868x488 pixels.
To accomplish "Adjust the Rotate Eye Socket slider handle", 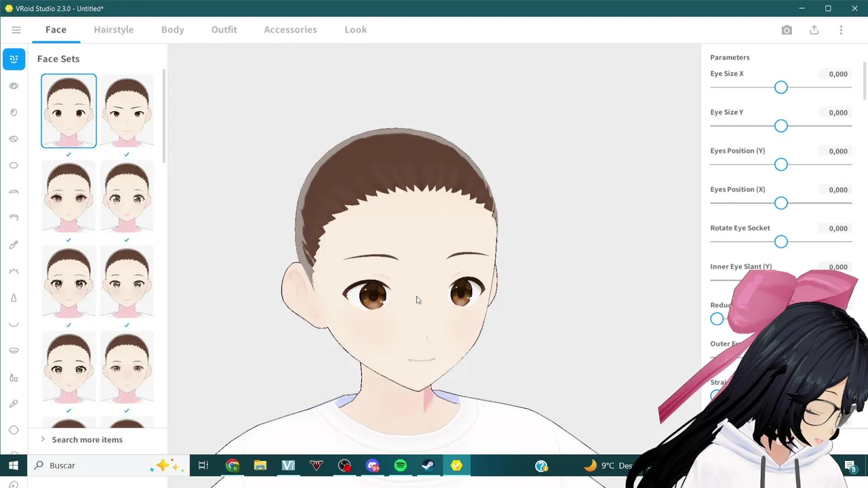I will [x=781, y=242].
